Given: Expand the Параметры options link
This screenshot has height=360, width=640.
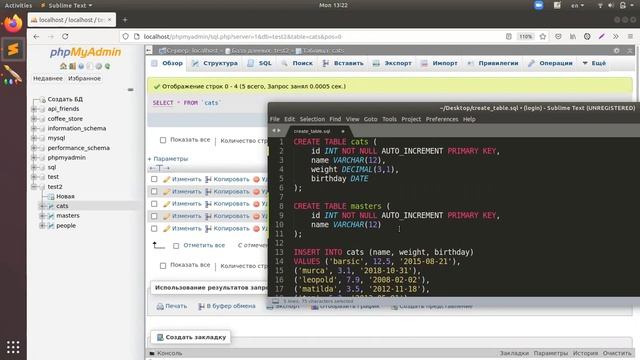Looking at the screenshot, I should pyautogui.click(x=168, y=159).
